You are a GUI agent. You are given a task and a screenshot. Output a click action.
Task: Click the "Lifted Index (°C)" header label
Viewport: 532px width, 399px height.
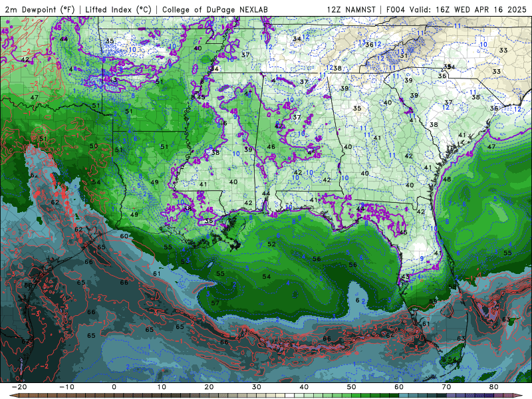coord(118,9)
